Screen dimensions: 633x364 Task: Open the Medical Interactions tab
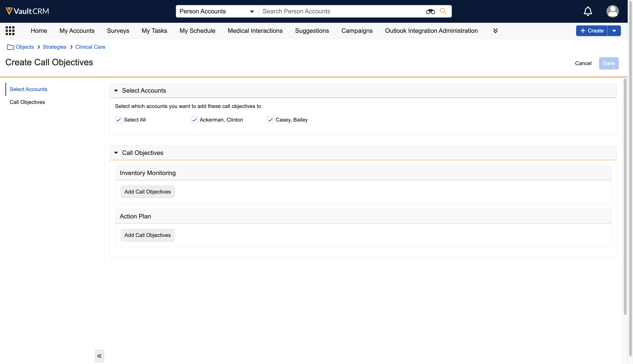tap(255, 31)
